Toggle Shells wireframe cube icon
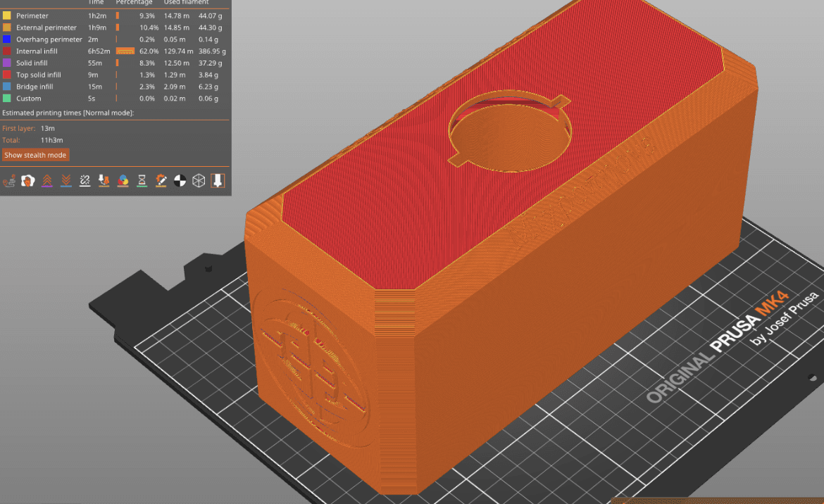Viewport: 824px width, 504px height. 199,181
